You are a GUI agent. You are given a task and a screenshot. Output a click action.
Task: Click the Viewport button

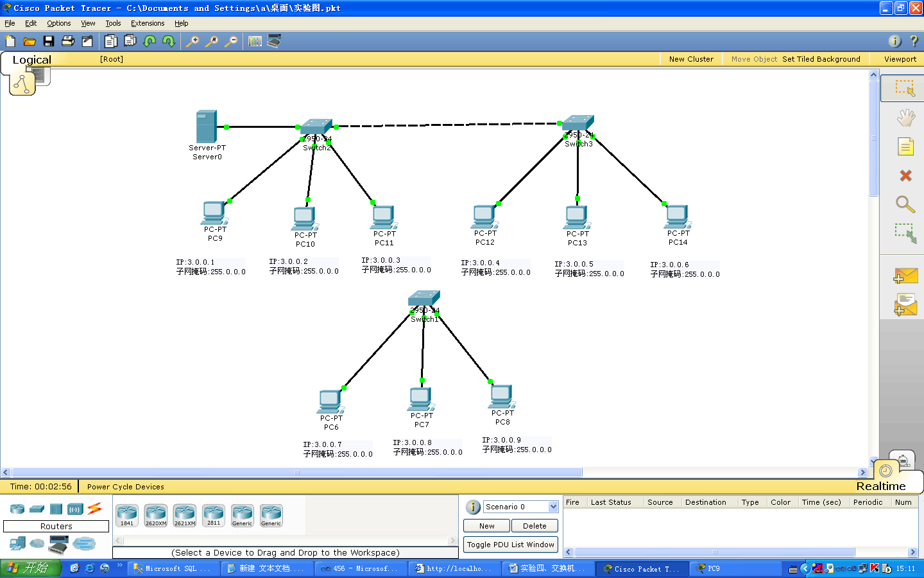(900, 59)
